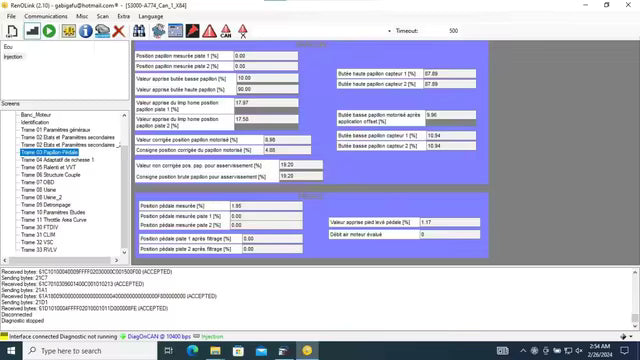Select Trame 05 Ralenti et VVT
The width and height of the screenshot is (640, 360).
[48, 167]
